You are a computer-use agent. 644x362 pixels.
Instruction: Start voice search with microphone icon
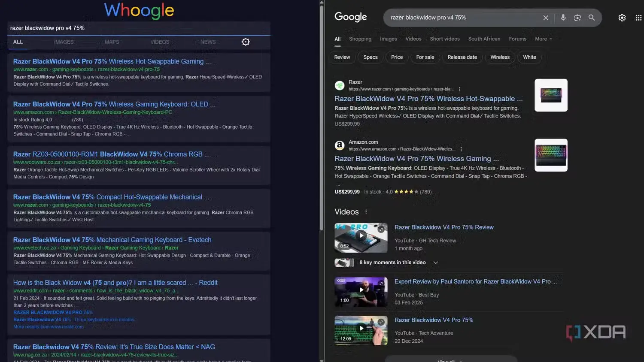pos(563,18)
